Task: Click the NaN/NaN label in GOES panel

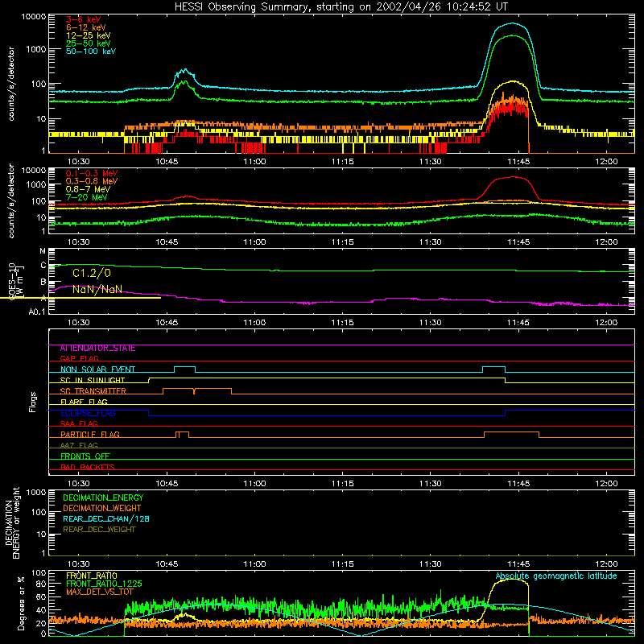Action: point(97,290)
